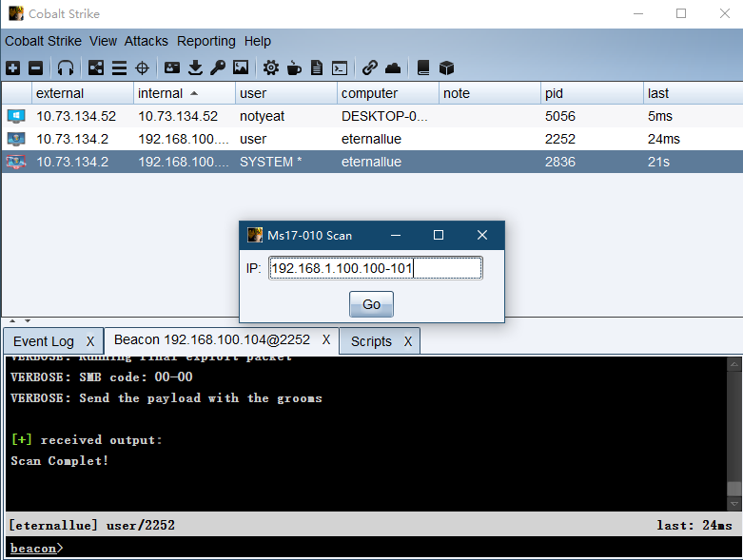Click the Scan Complet! output line
Image resolution: width=743 pixels, height=560 pixels.
click(x=60, y=460)
